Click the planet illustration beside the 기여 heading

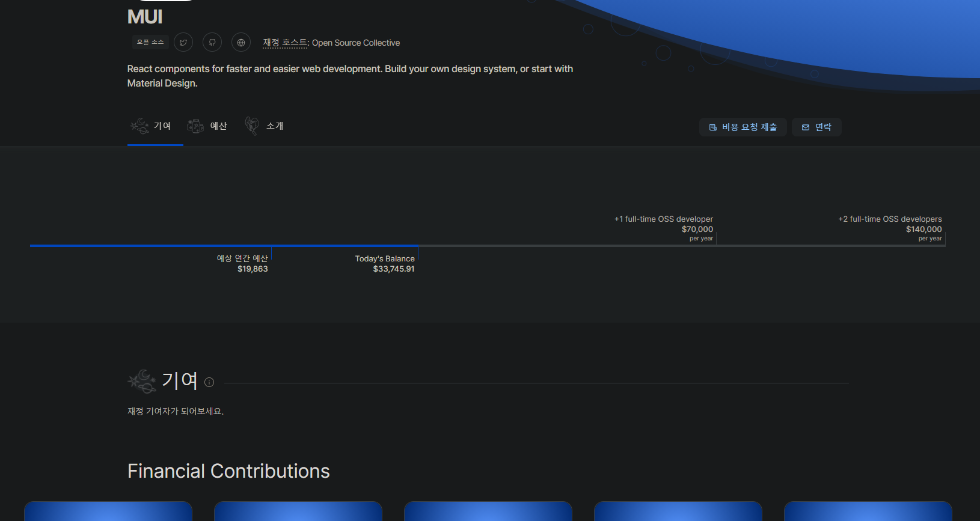pos(142,381)
